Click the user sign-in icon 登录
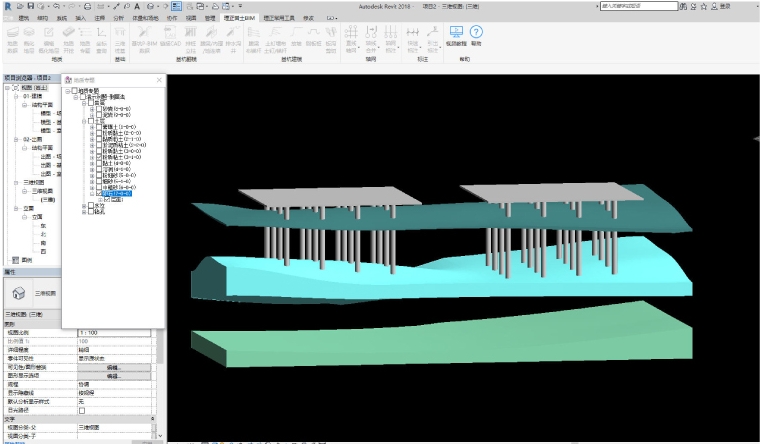Screen dimensions: 760x444 713,7
